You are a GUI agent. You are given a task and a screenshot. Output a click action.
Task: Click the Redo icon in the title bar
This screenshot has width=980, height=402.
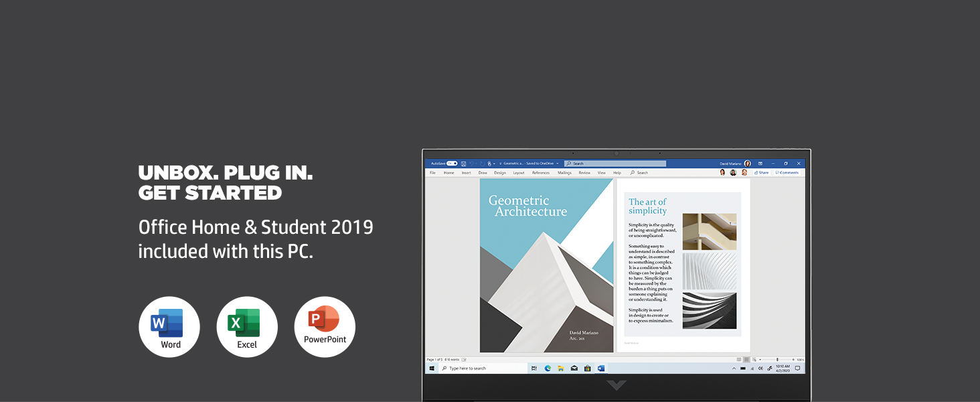tap(482, 163)
